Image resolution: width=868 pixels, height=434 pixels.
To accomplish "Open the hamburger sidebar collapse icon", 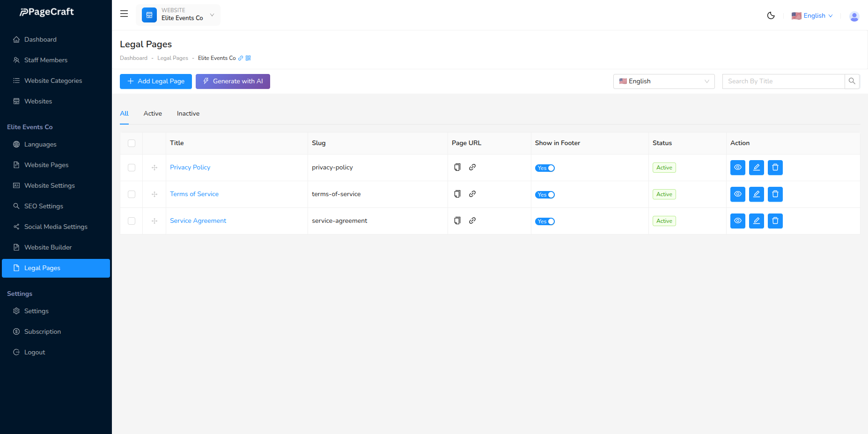I will (x=124, y=14).
